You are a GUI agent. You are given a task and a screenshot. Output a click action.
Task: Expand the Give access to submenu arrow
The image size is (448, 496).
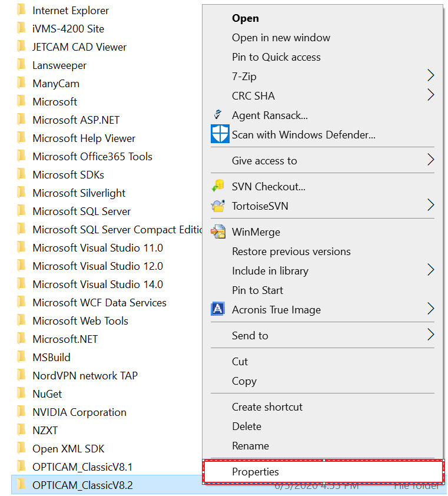(430, 160)
